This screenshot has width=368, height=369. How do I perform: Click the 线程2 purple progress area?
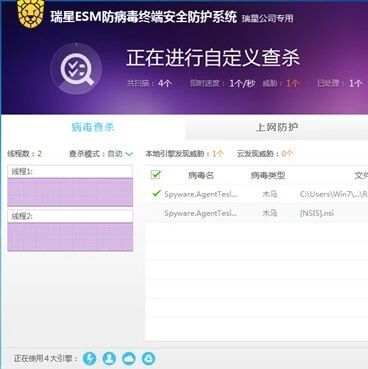(70, 237)
